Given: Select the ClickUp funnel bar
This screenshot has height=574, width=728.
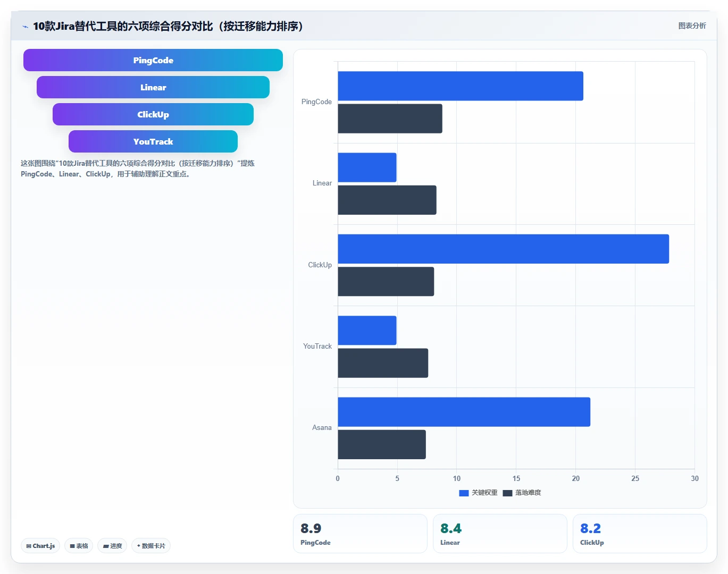Looking at the screenshot, I should (153, 114).
